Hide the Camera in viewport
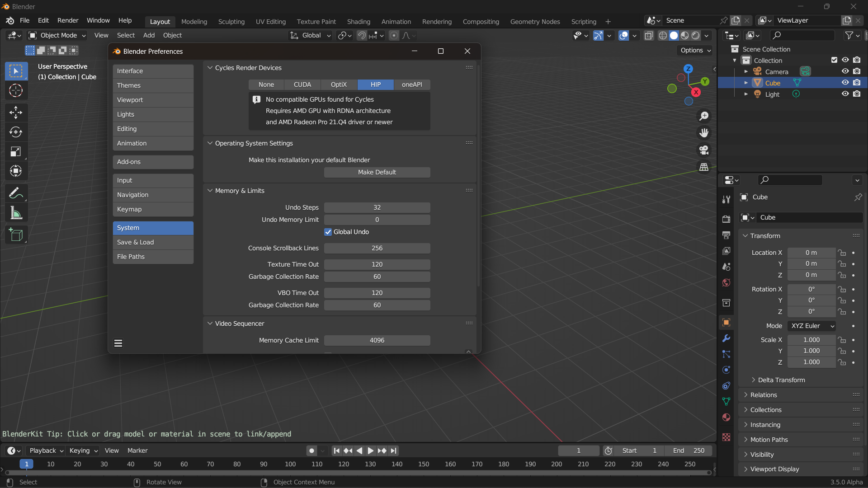 (845, 71)
